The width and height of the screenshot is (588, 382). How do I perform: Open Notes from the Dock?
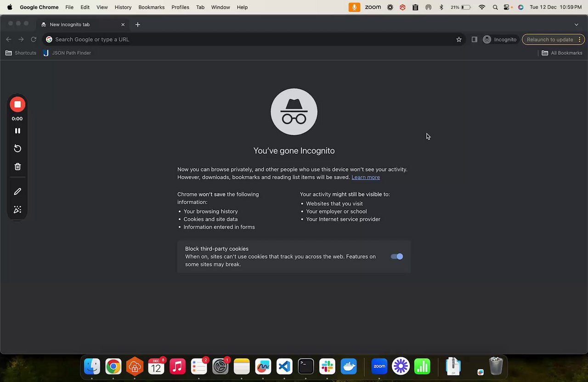coord(242,366)
